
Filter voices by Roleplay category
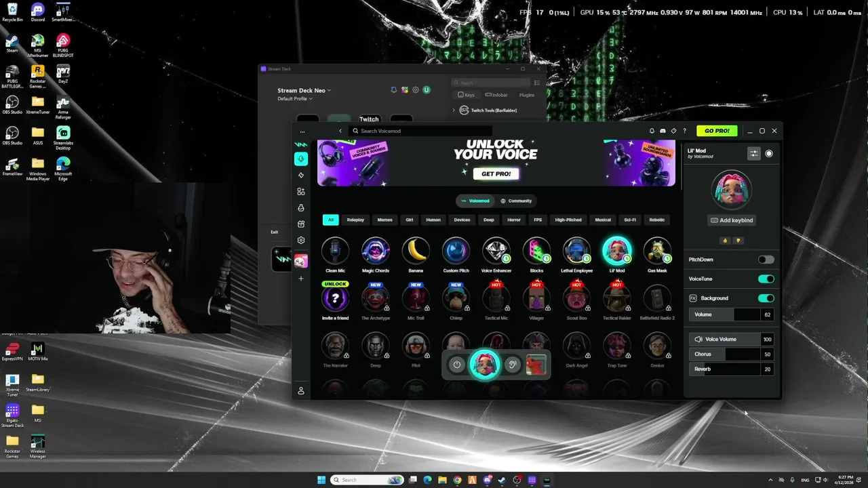click(x=355, y=220)
